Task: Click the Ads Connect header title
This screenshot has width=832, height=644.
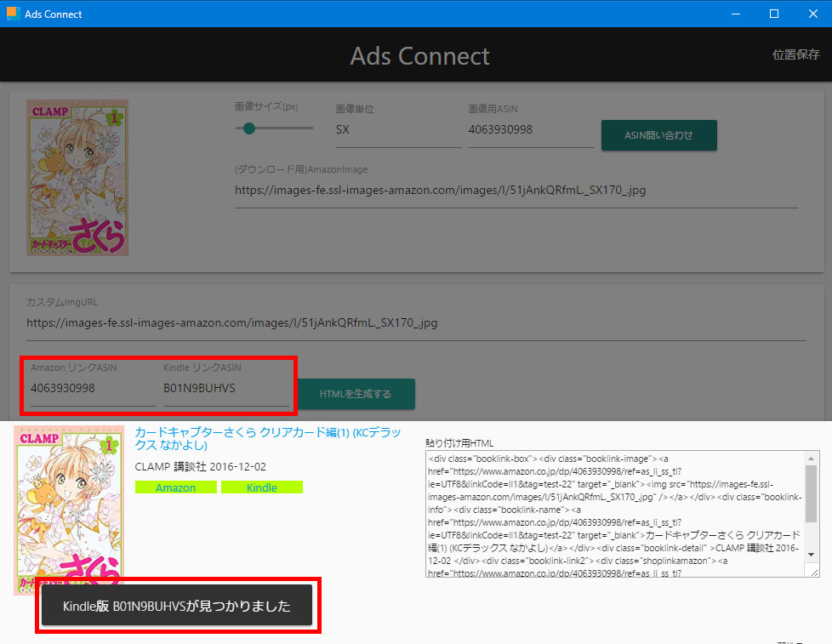Action: point(419,55)
